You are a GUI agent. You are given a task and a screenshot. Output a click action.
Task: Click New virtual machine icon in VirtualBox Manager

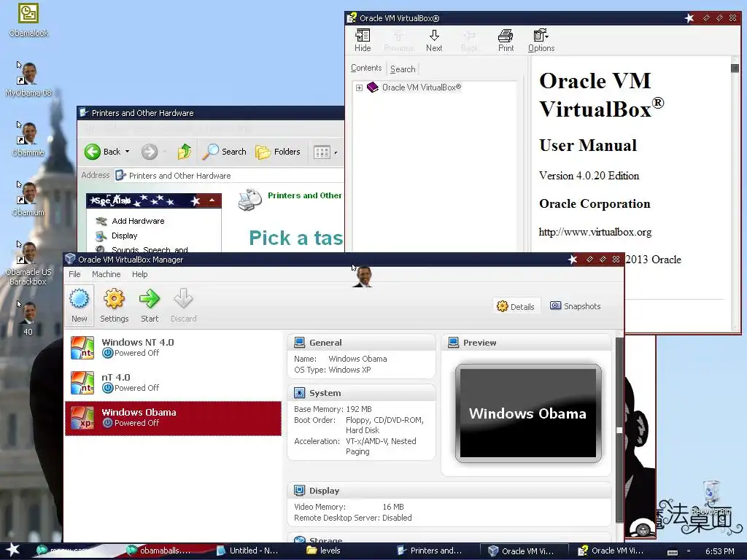pyautogui.click(x=79, y=305)
